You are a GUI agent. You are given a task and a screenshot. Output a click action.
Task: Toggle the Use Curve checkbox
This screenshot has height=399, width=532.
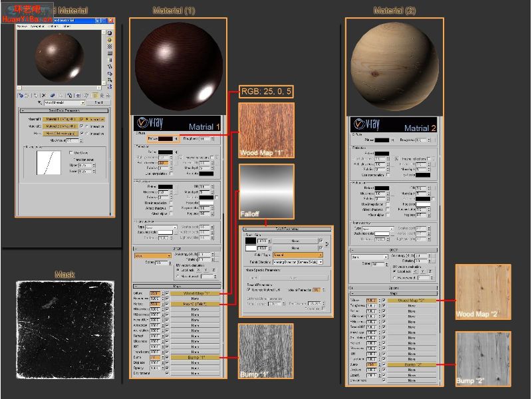coord(71,153)
